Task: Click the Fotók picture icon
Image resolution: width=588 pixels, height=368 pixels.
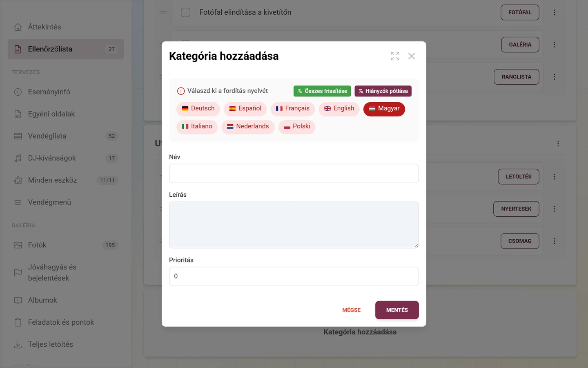Action: pyautogui.click(x=18, y=245)
